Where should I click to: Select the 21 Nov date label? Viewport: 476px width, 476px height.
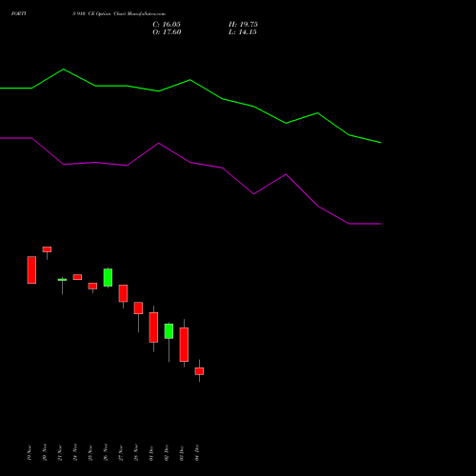60,452
